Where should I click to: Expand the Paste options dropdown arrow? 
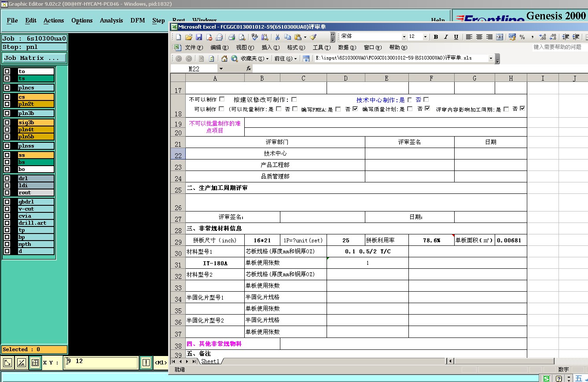tap(305, 37)
